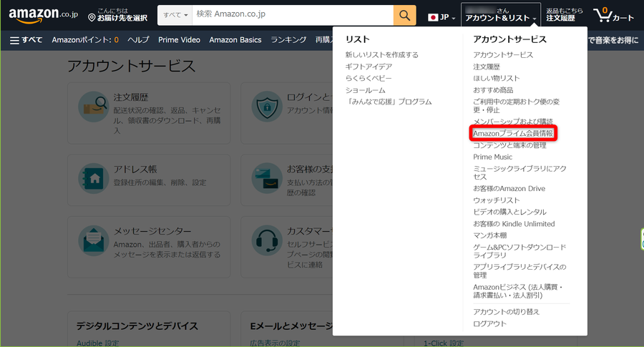Click Amazonポイント in navigation bar
Image resolution: width=644 pixels, height=347 pixels.
pyautogui.click(x=85, y=40)
